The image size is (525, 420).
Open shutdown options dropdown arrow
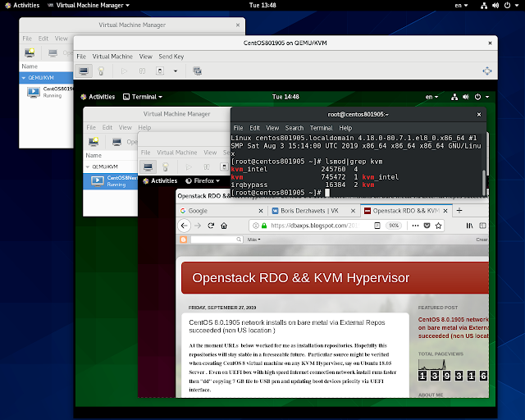pos(175,71)
